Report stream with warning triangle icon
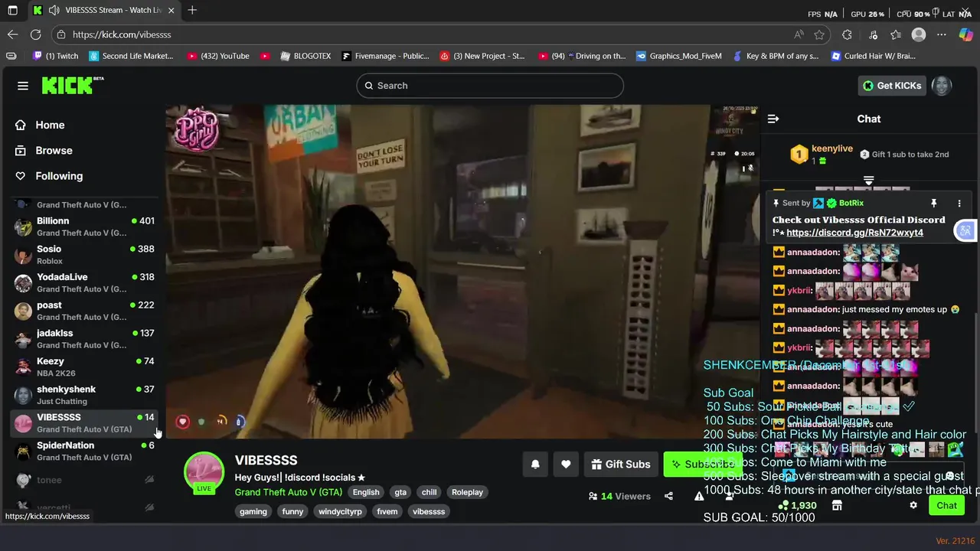Screen dimensions: 980x551 click(x=699, y=496)
